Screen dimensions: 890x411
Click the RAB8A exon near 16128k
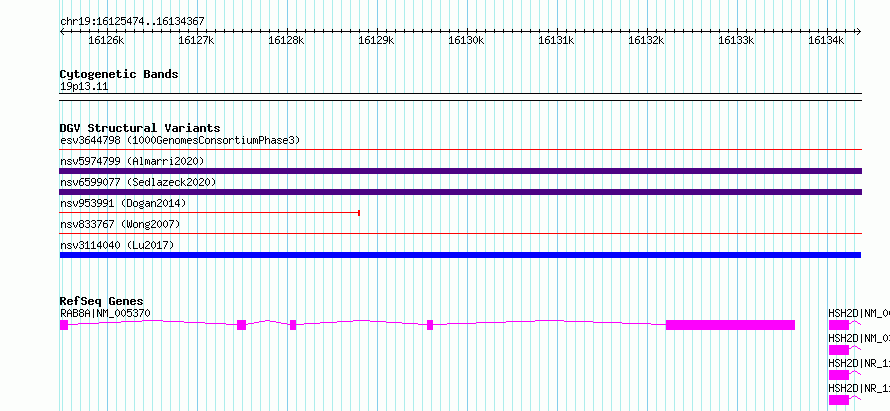point(293,325)
